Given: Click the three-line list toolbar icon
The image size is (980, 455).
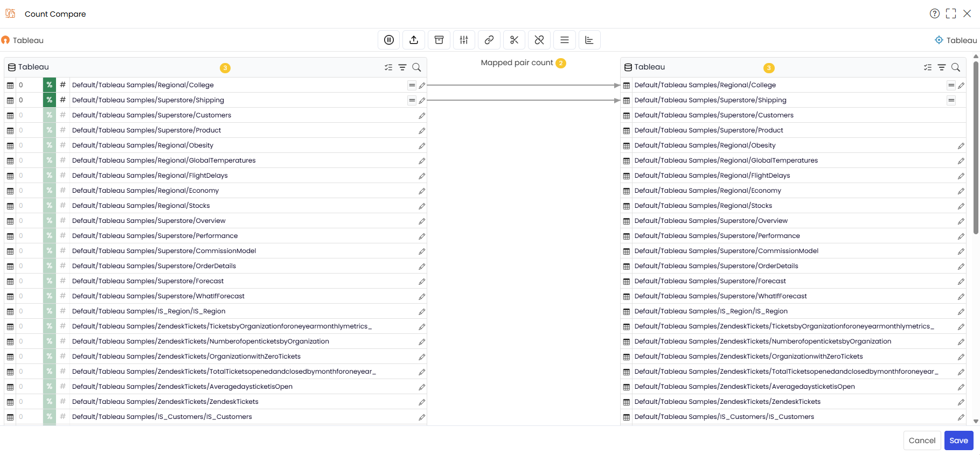Looking at the screenshot, I should pos(565,40).
